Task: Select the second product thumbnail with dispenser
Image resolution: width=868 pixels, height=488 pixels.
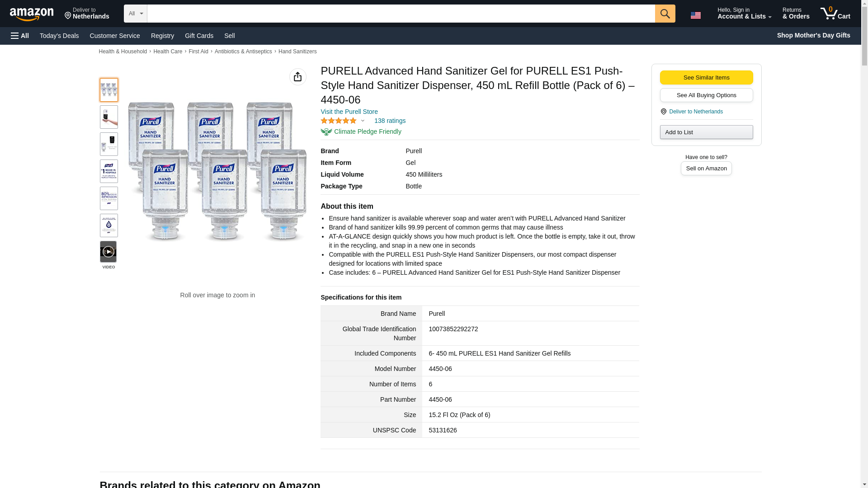Action: point(108,117)
